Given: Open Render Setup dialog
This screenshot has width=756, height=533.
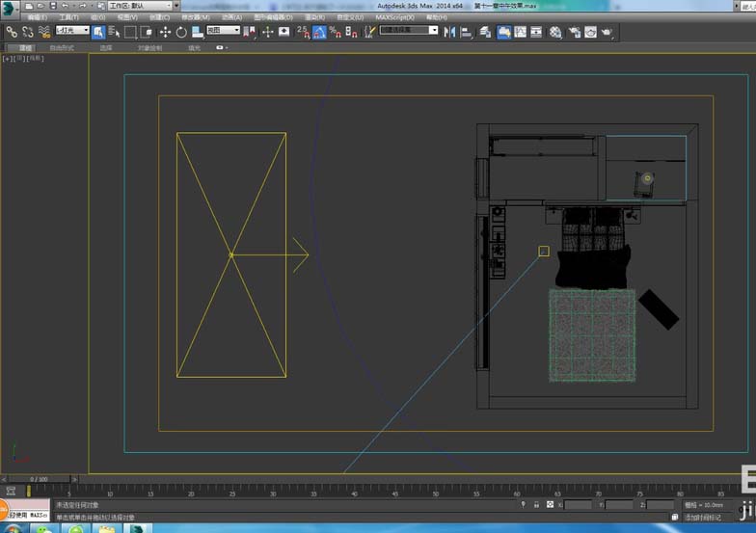Looking at the screenshot, I should click(573, 32).
